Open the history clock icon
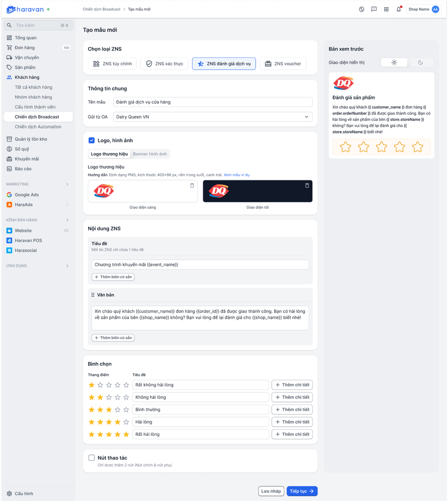The height and width of the screenshot is (501, 448). [361, 9]
